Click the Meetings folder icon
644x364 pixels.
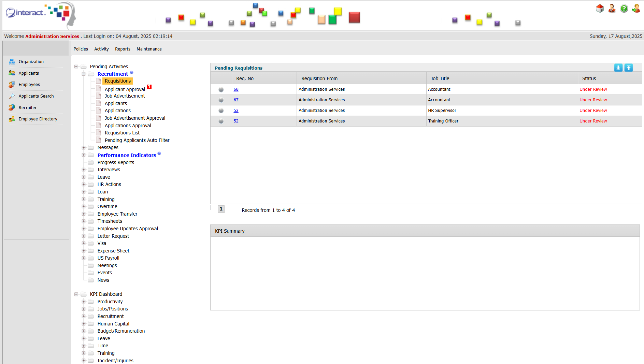tap(91, 265)
